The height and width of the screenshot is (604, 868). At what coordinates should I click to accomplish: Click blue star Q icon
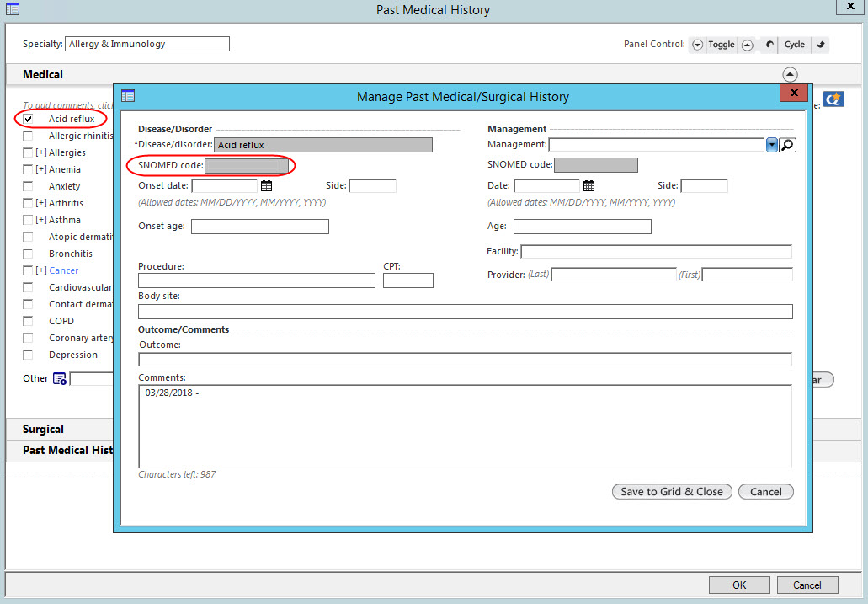click(x=833, y=99)
